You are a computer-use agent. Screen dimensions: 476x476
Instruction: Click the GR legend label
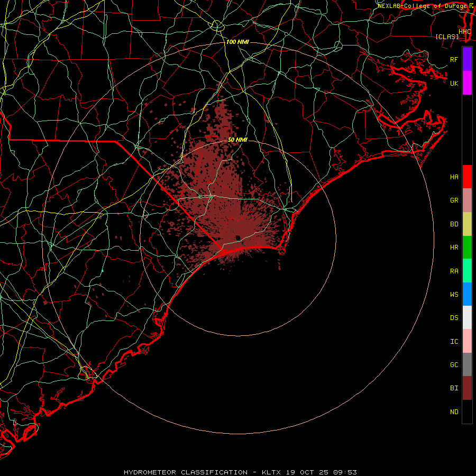tap(454, 200)
